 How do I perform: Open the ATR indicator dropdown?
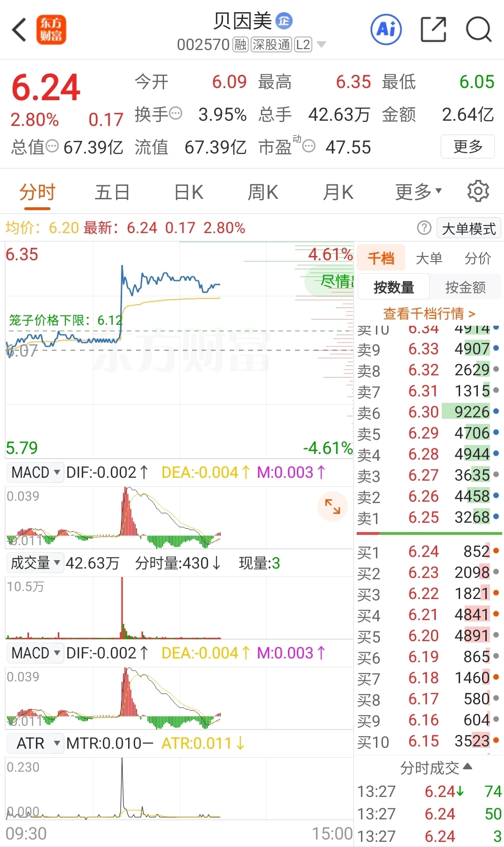click(36, 743)
